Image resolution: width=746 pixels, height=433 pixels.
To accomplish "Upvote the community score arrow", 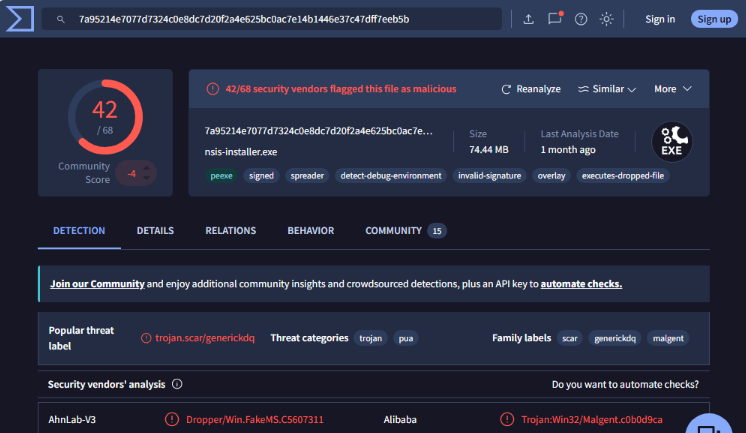I will click(x=147, y=168).
